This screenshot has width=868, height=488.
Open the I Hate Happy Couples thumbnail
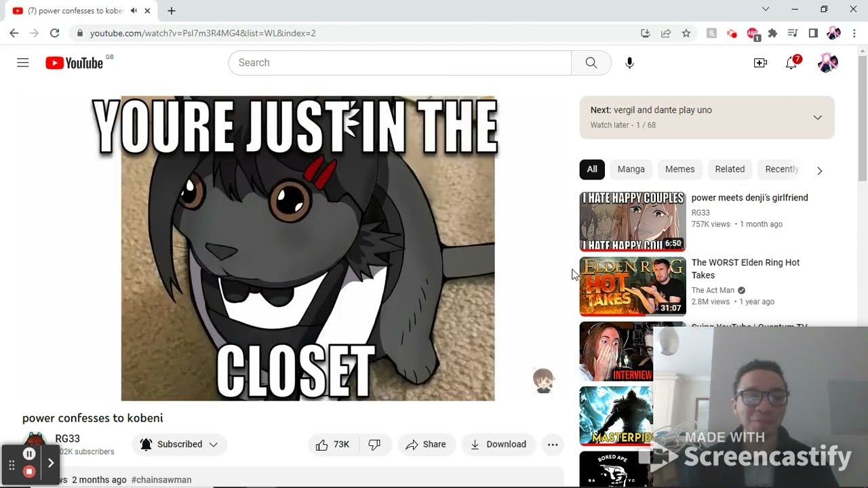pos(633,222)
